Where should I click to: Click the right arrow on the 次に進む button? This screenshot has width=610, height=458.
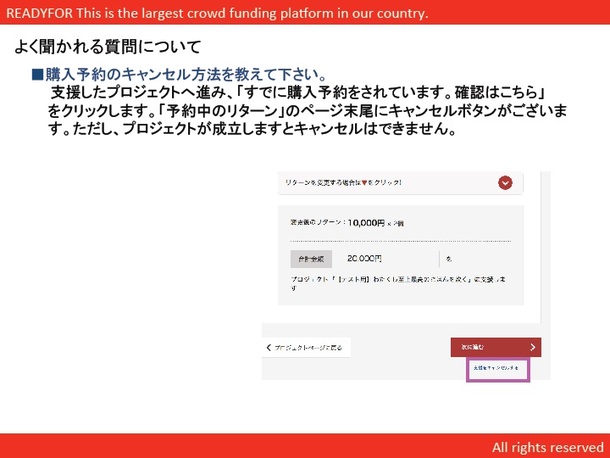(x=533, y=347)
